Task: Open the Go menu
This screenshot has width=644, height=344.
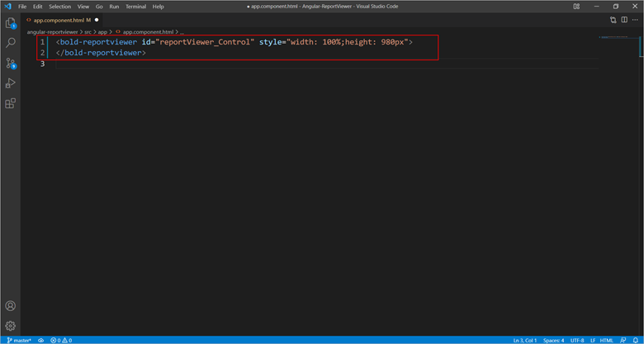Action: (99, 7)
